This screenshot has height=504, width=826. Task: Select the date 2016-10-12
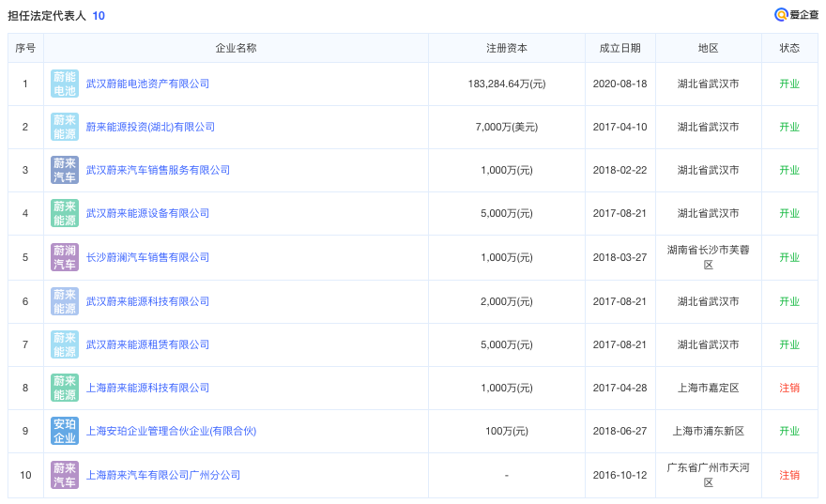[x=620, y=475]
